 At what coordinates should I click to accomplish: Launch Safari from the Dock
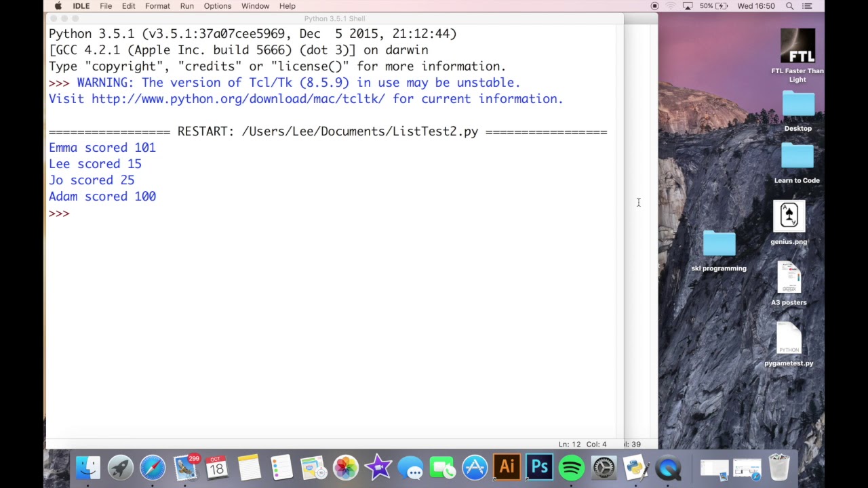(153, 468)
